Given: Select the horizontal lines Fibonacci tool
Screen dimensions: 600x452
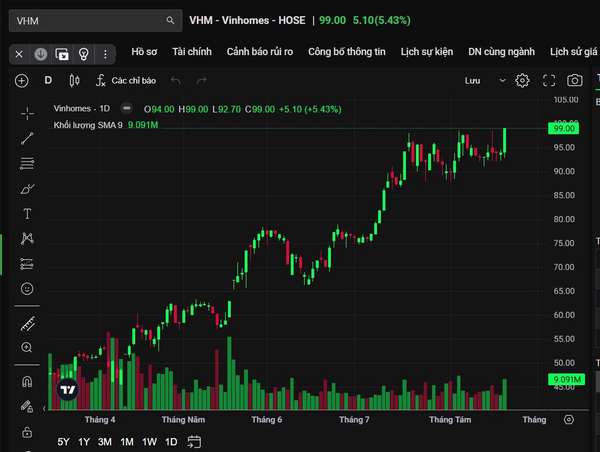Looking at the screenshot, I should [27, 163].
